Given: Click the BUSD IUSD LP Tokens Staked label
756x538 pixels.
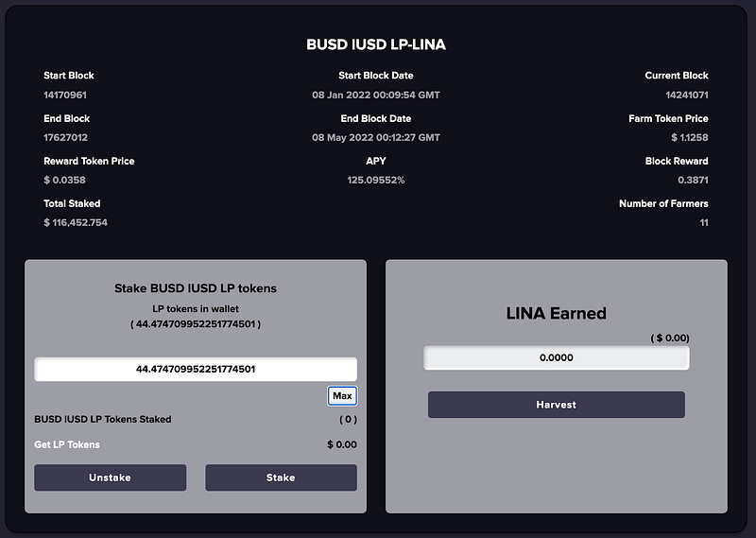Looking at the screenshot, I should click(103, 419).
